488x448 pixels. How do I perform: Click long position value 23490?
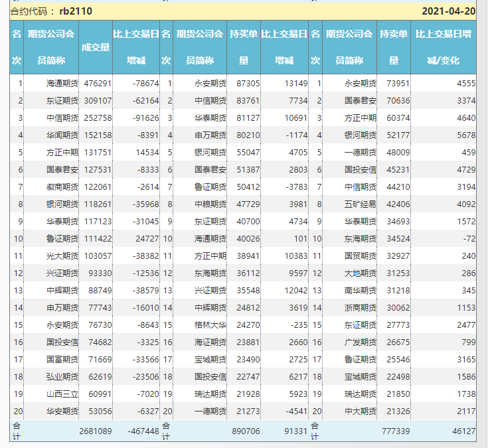click(x=248, y=360)
